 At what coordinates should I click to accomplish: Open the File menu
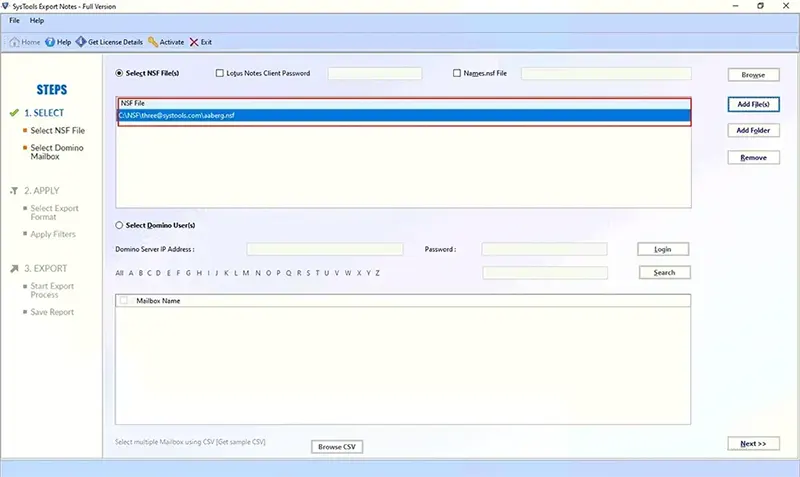click(x=14, y=20)
